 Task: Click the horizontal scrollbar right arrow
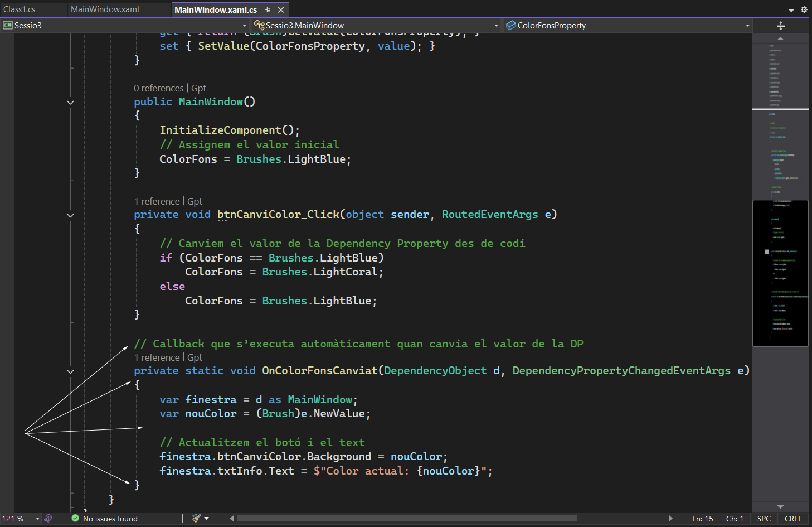[x=671, y=519]
